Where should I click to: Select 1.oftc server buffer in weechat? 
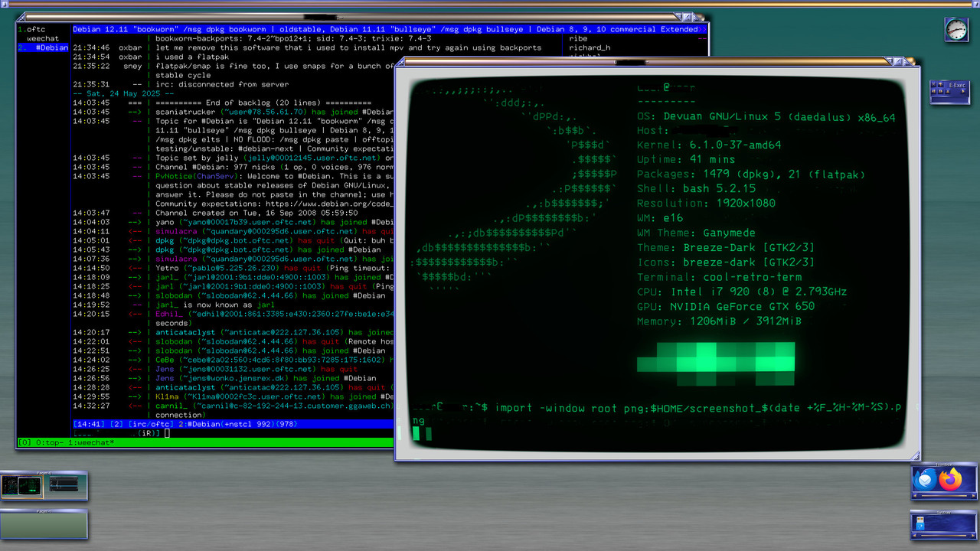[31, 29]
